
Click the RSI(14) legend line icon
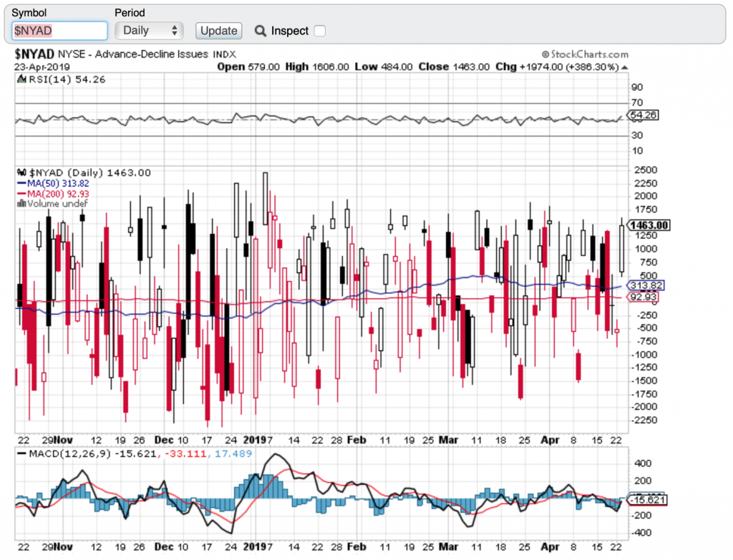click(20, 79)
